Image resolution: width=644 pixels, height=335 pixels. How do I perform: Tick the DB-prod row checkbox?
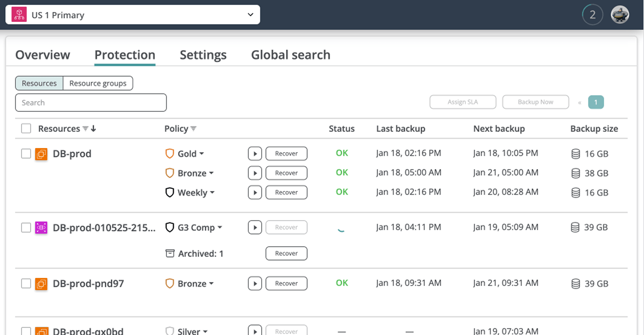tap(26, 154)
